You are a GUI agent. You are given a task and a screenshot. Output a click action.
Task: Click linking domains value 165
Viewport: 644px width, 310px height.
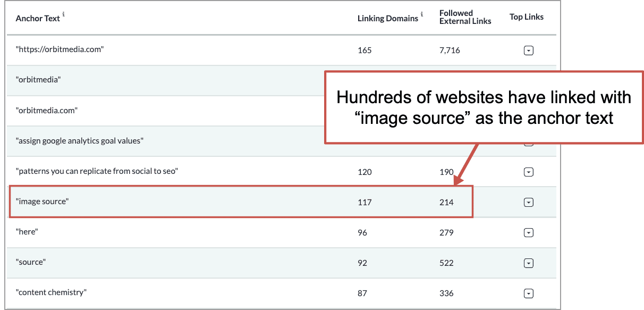click(365, 51)
